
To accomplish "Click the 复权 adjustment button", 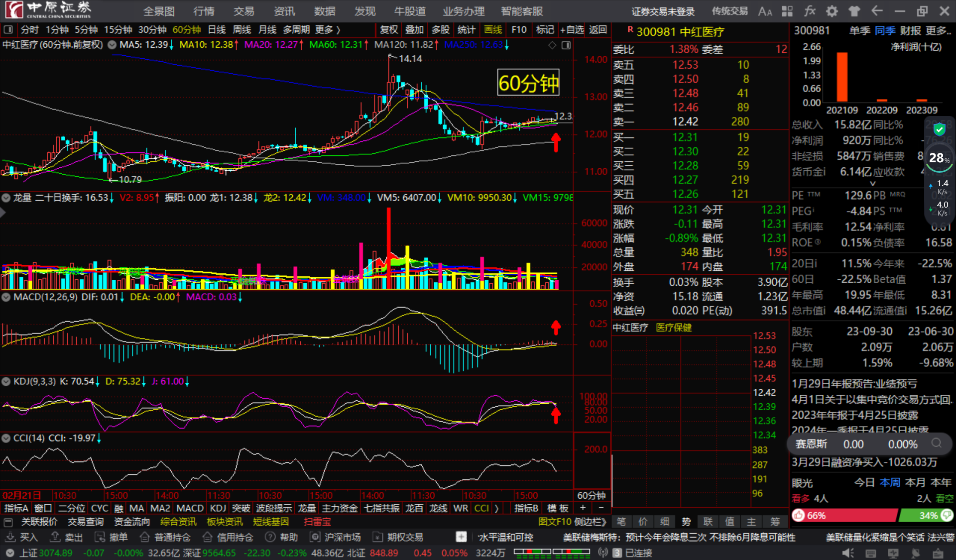I will [x=388, y=30].
